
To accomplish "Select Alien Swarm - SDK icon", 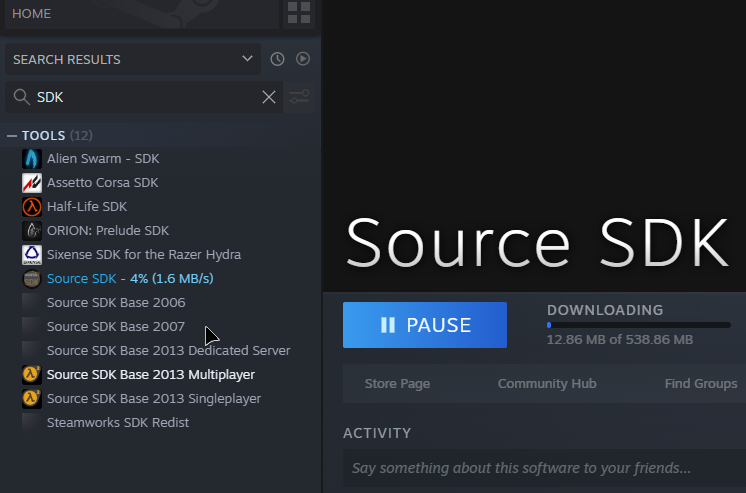I will pyautogui.click(x=32, y=159).
